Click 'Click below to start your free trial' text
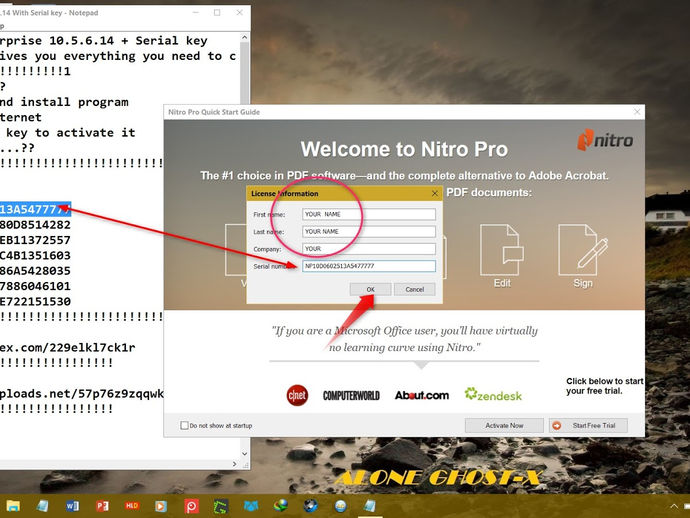 pos(605,386)
